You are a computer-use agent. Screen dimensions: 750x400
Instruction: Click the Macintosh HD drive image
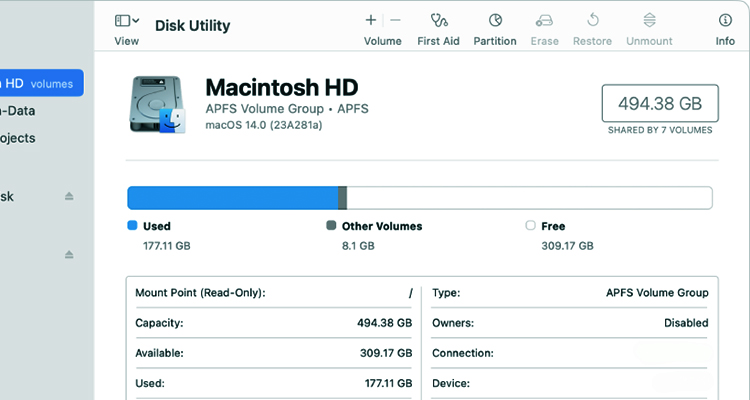(x=157, y=105)
